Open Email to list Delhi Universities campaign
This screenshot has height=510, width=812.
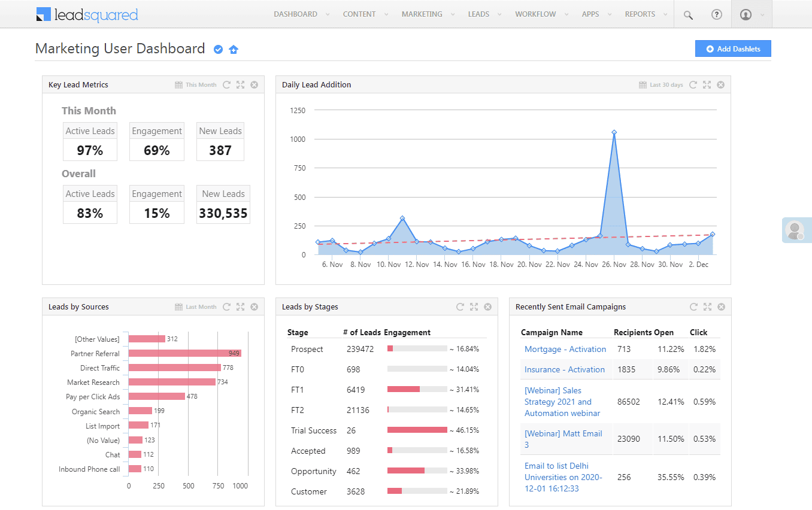[x=563, y=477]
